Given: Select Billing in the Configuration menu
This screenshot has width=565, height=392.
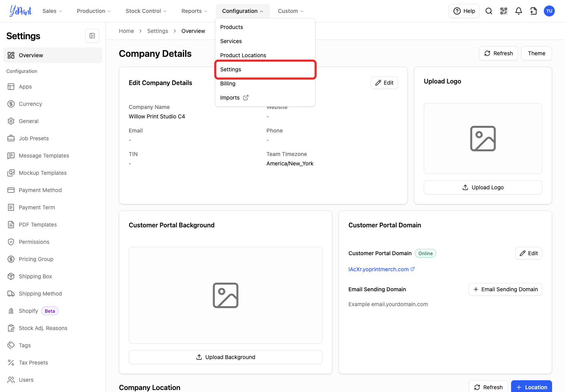Looking at the screenshot, I should coord(265,83).
